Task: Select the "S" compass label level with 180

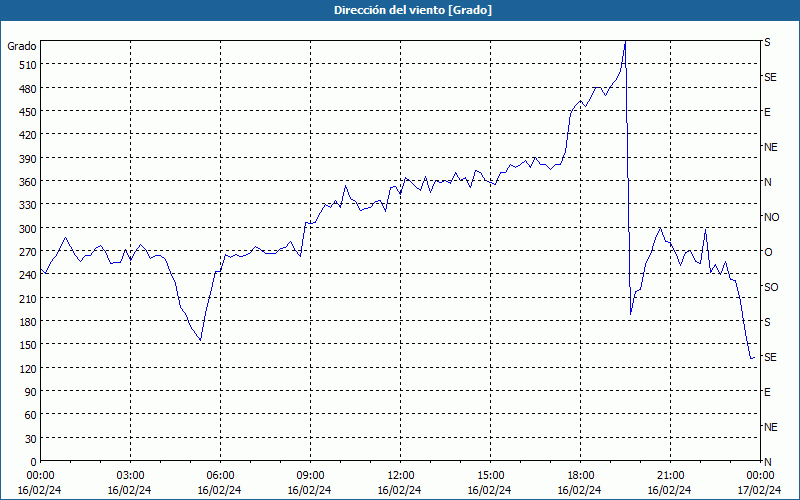Action: (767, 322)
